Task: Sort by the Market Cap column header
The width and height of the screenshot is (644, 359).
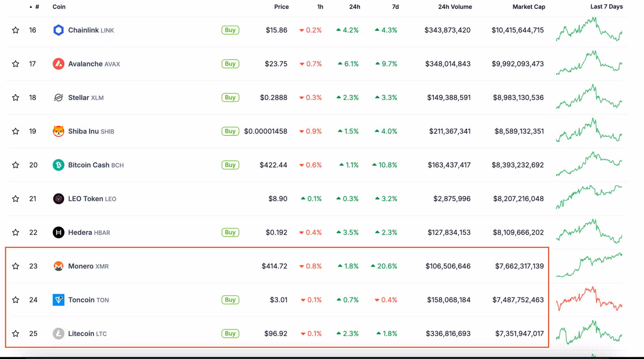Action: [x=529, y=7]
